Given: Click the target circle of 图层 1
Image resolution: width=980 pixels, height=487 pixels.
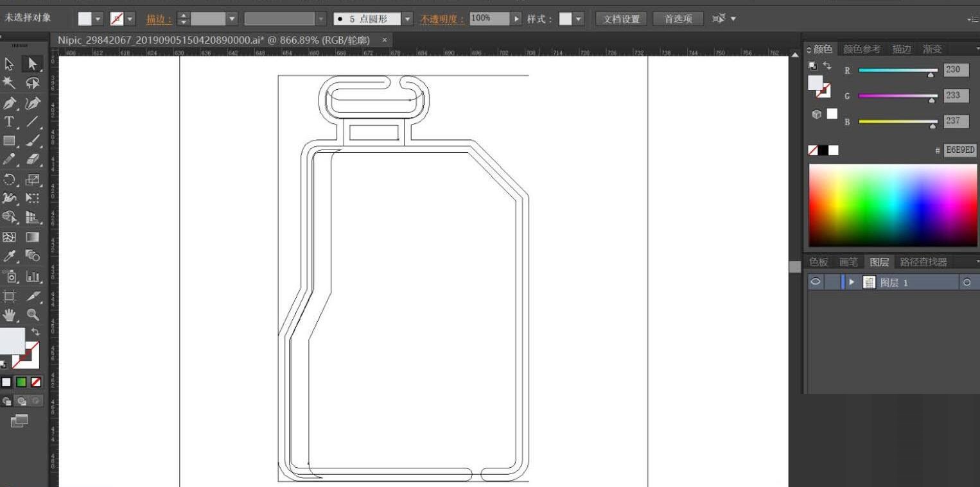Looking at the screenshot, I should 967,282.
